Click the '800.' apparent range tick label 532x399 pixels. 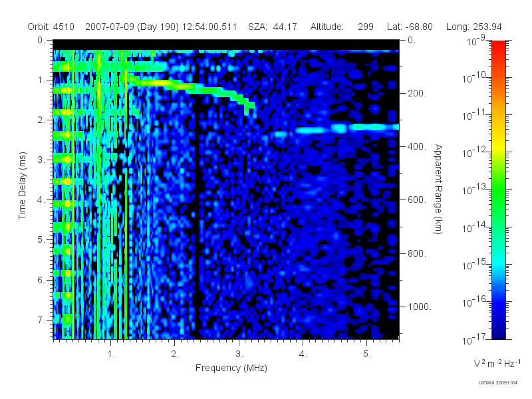pyautogui.click(x=417, y=253)
